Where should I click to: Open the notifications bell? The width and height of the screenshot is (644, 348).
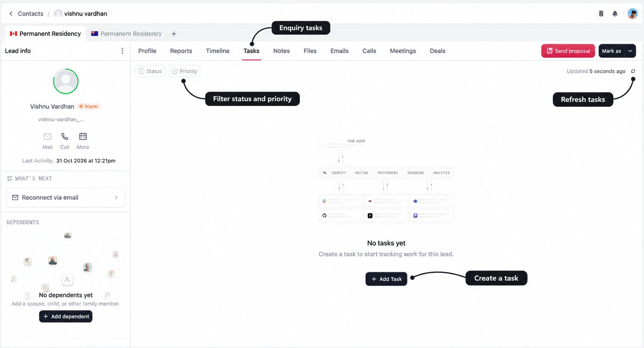tap(615, 14)
